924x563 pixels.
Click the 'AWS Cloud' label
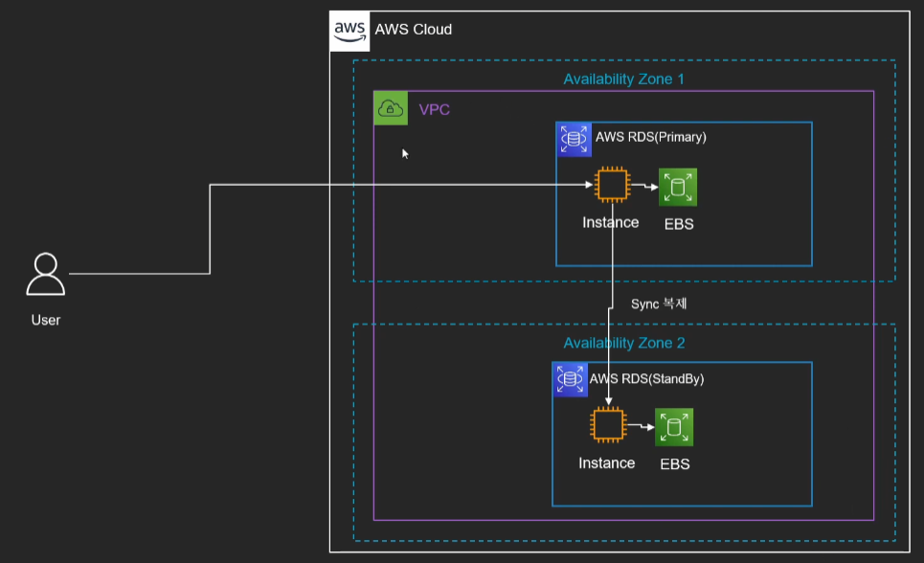tap(413, 30)
